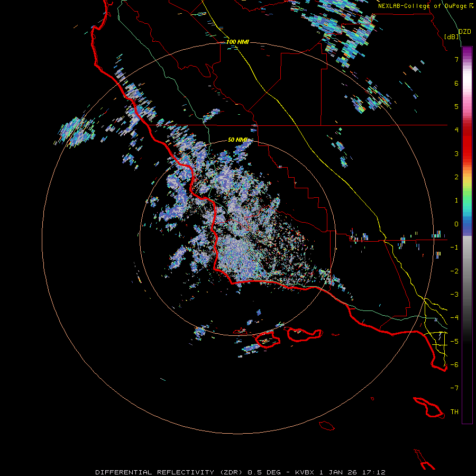Click the 4 value on color scale

456,130
